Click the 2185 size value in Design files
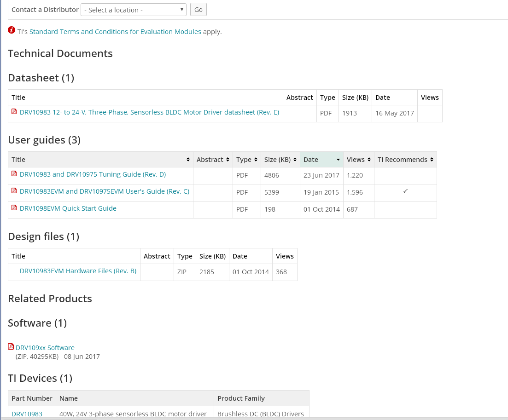Image resolution: width=508 pixels, height=420 pixels. pyautogui.click(x=207, y=272)
